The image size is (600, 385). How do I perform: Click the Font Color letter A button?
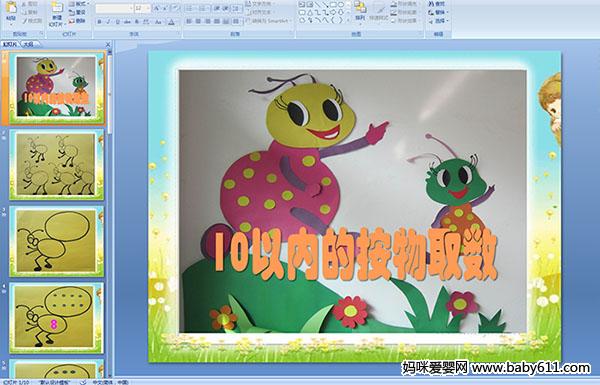point(172,22)
